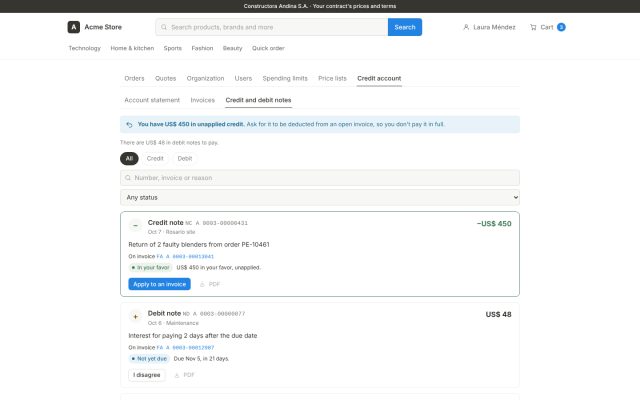640x400 pixels.
Task: Open the Beauty category
Action: click(233, 48)
